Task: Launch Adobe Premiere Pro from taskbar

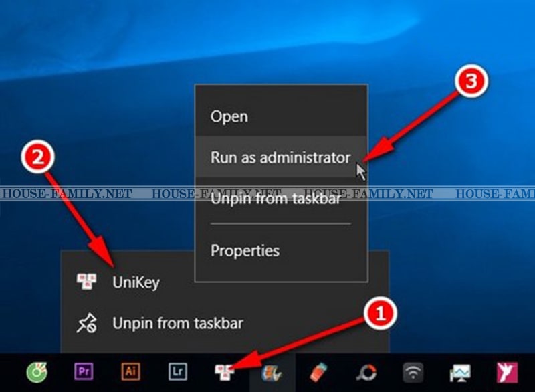Action: pos(84,371)
